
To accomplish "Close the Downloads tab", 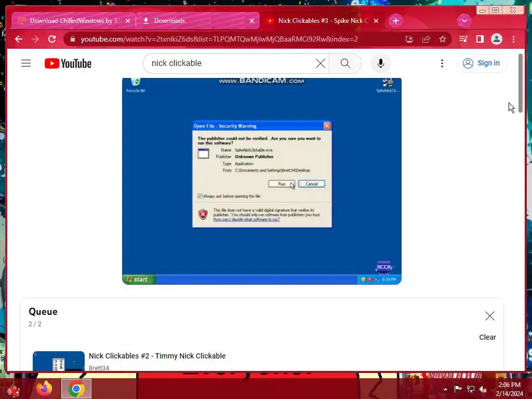I will [252, 21].
